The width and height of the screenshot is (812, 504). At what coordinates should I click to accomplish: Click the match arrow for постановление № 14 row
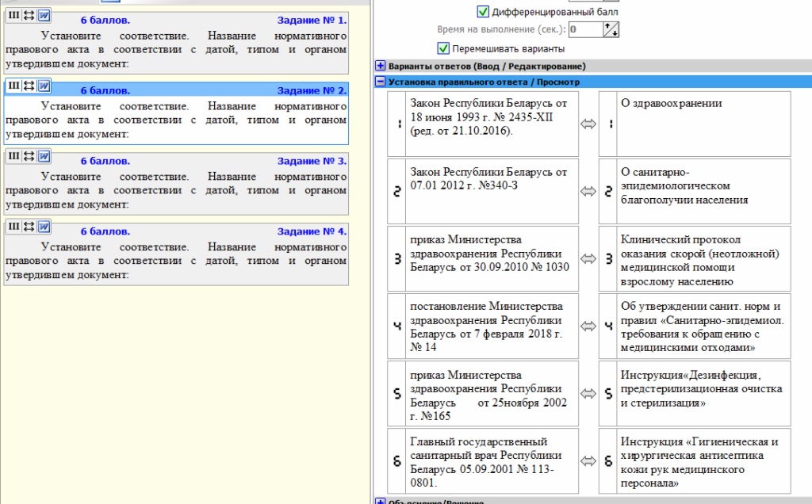588,326
